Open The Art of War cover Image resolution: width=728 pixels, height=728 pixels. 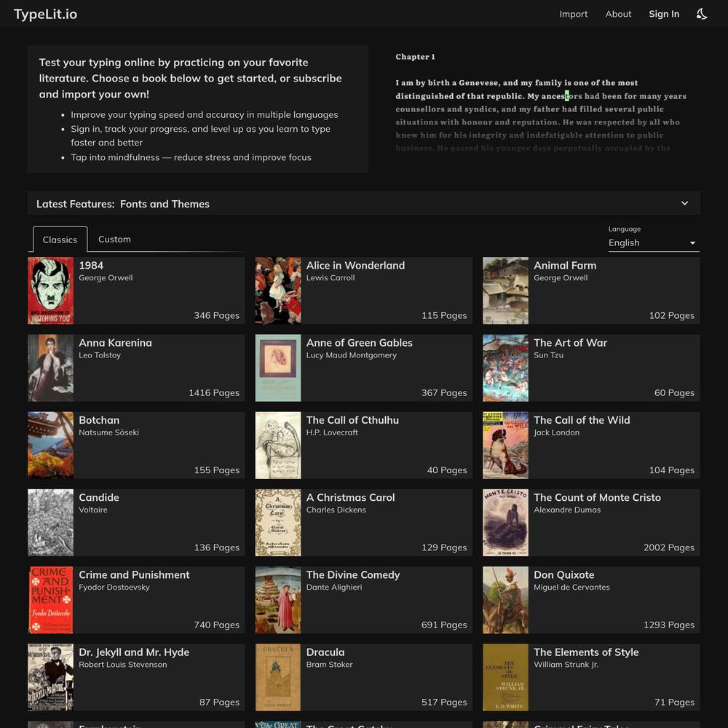pos(506,368)
